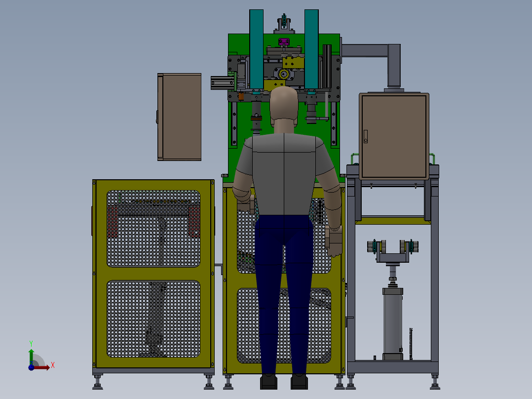This screenshot has height=399, width=532.
Task: Select the wall-mounted brown cabinet left of press
Action: tap(180, 117)
